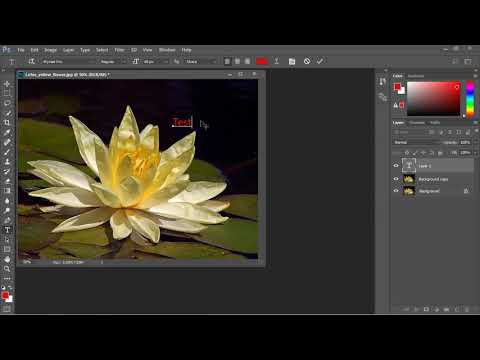Open the anti-aliasing method dropdown
This screenshot has width=480, height=360.
pyautogui.click(x=201, y=62)
